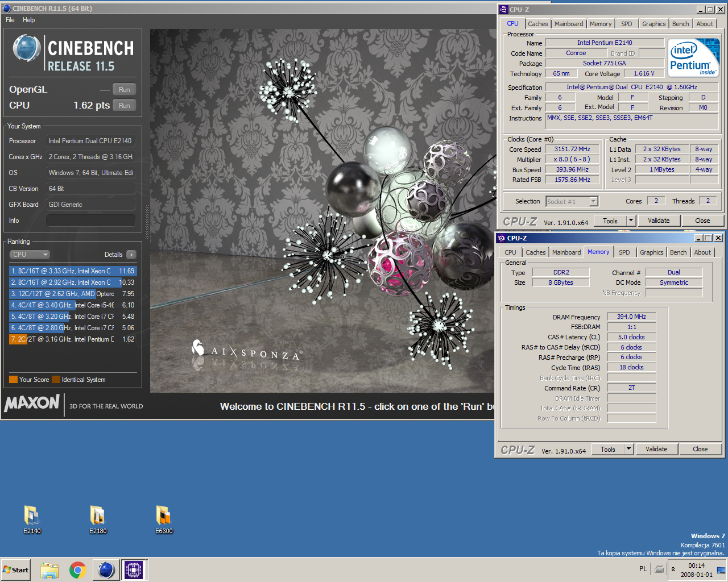Click Validate in lower CPU-Z window
Image resolution: width=728 pixels, height=582 pixels.
coord(656,449)
